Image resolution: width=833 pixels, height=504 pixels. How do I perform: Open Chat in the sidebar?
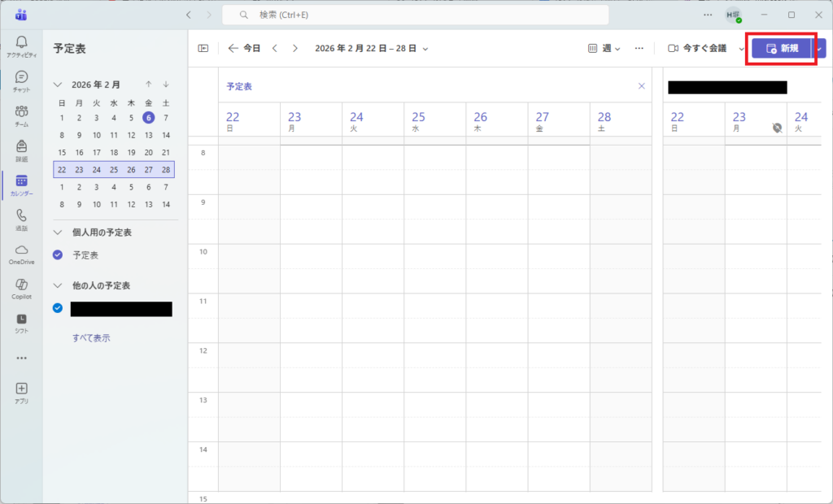coord(21,80)
